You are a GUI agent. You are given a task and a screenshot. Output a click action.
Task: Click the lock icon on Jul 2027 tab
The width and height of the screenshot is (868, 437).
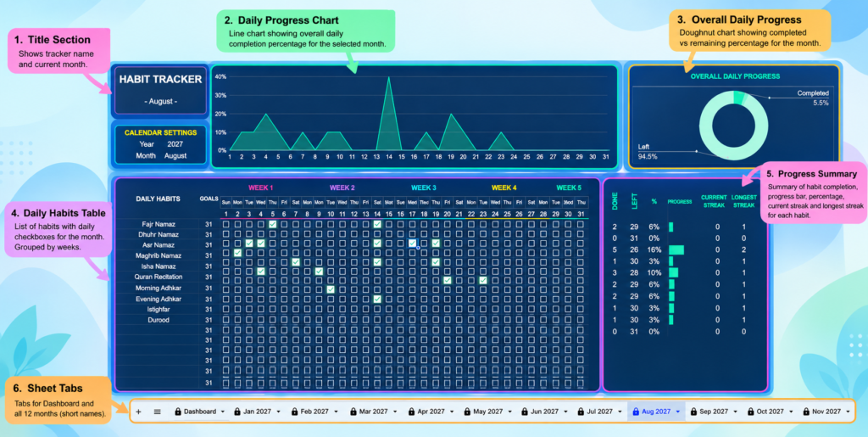pos(581,412)
